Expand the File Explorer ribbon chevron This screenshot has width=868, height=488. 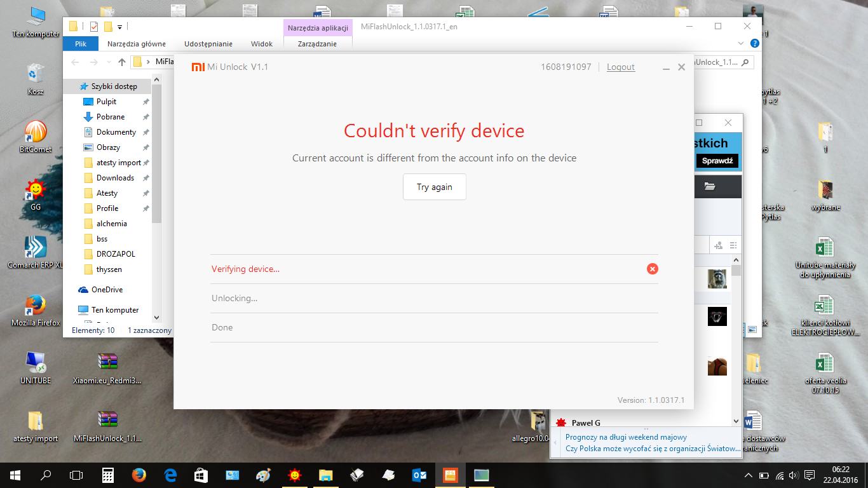[740, 44]
